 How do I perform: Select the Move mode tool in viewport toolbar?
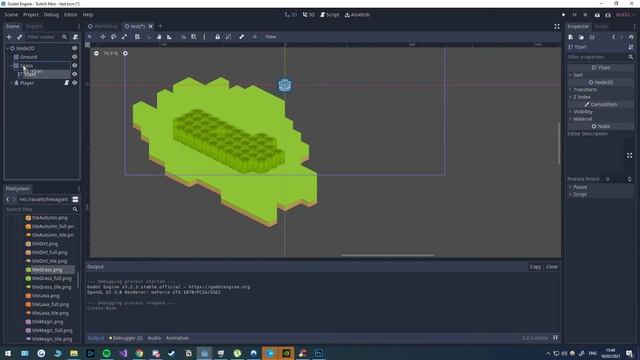click(x=103, y=37)
